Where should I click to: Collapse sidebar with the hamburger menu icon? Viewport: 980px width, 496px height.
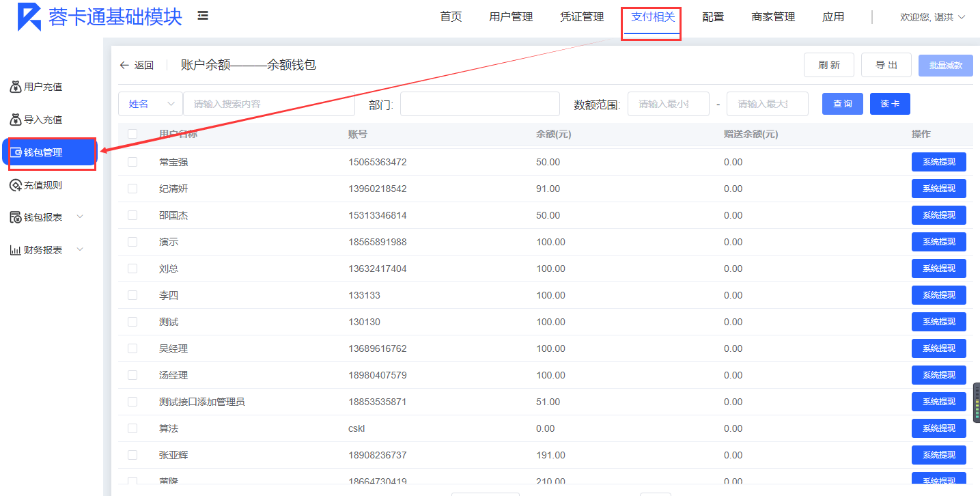coord(203,16)
